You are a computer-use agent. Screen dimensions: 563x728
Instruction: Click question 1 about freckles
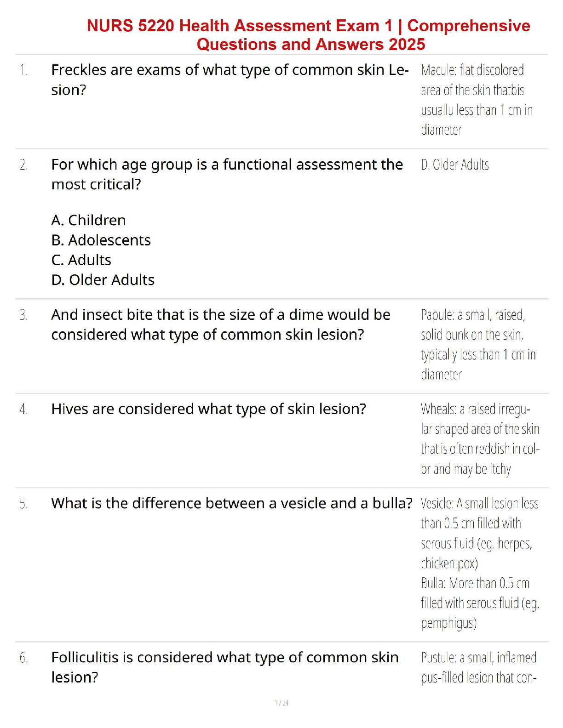click(x=230, y=80)
